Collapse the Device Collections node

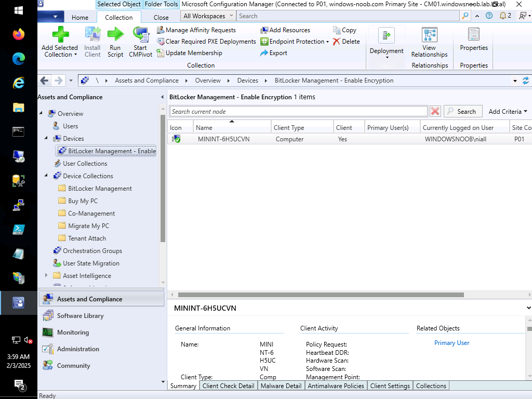[46, 175]
